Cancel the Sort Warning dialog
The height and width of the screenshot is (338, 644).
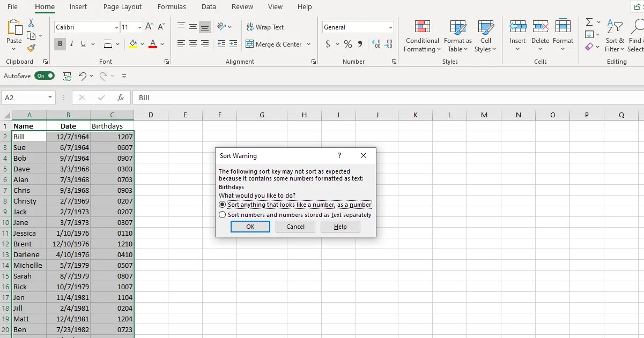(x=295, y=226)
